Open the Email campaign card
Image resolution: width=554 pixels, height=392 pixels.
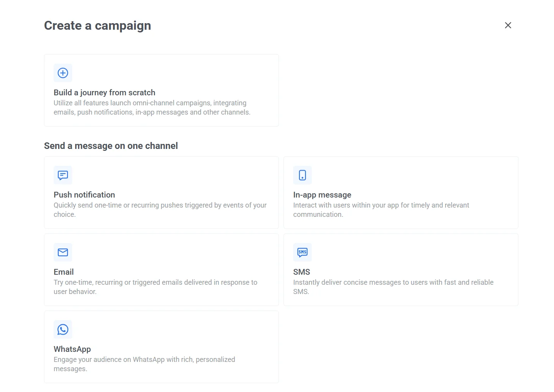point(161,270)
